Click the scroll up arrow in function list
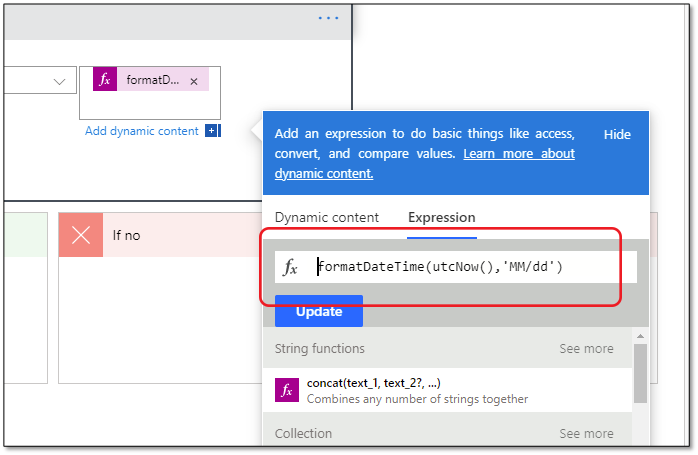 640,336
